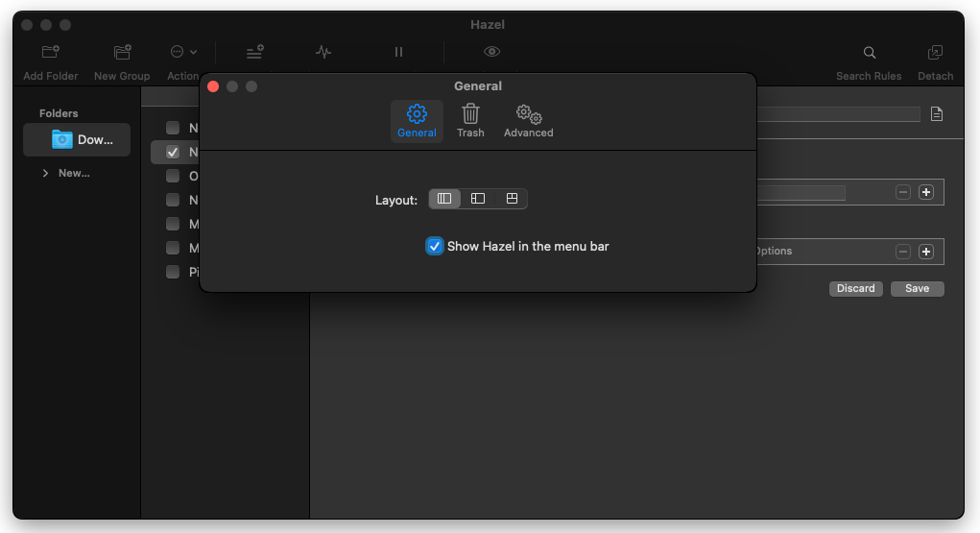Open the activity log pulse icon
980x533 pixels.
coord(323,52)
